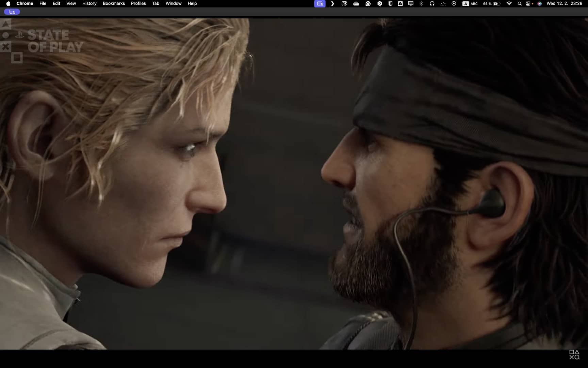Open the Bookmarks menu
588x368 pixels.
tap(114, 3)
